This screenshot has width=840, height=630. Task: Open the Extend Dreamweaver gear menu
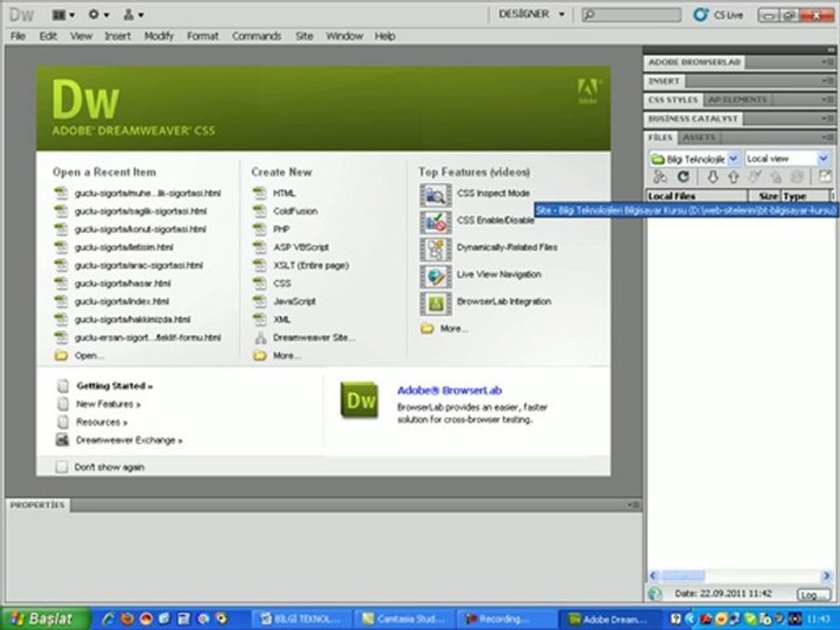tap(99, 15)
